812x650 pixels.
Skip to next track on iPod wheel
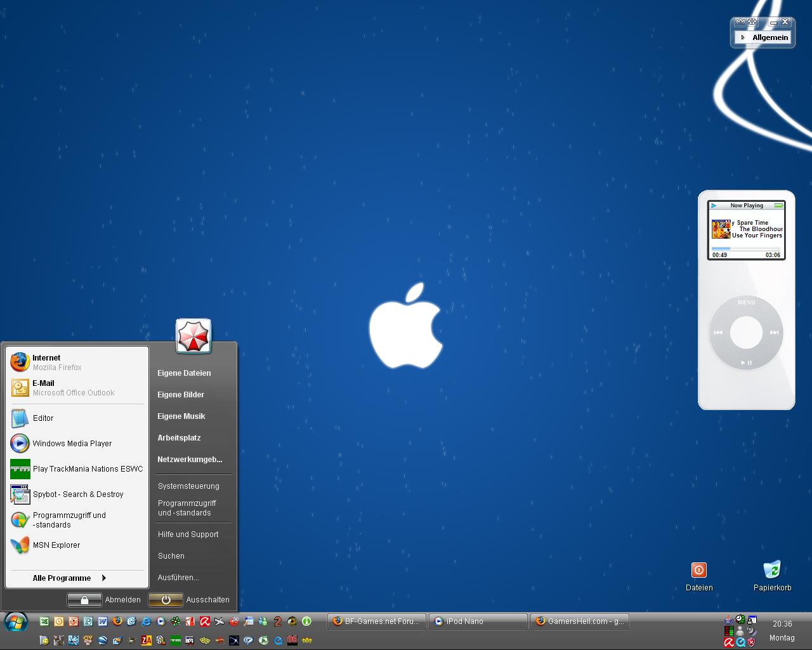click(x=774, y=333)
